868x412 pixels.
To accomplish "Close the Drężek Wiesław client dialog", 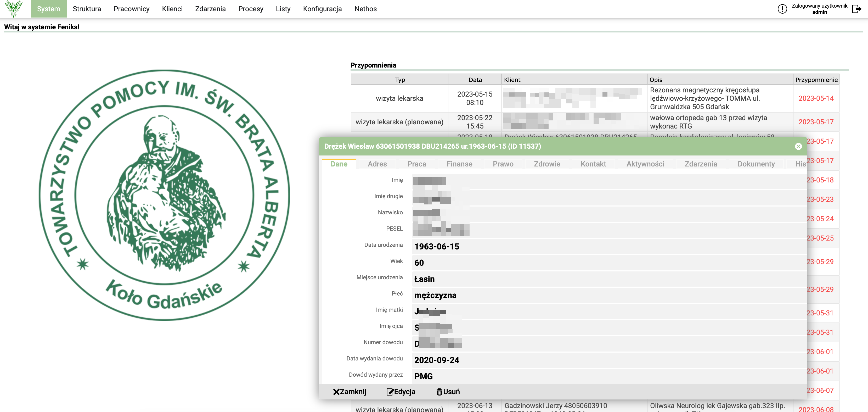I will (x=798, y=146).
